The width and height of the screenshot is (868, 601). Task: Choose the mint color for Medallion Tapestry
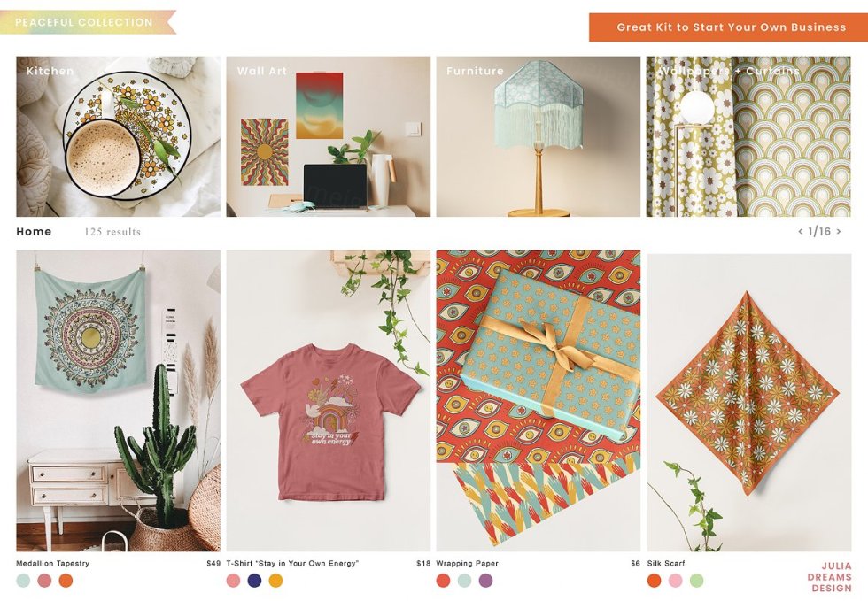tap(23, 581)
